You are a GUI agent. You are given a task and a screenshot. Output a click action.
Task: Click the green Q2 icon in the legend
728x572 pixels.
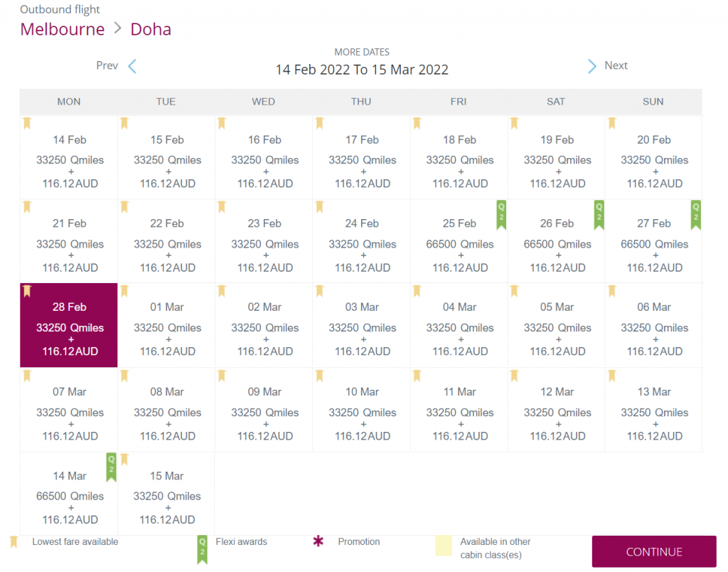click(x=201, y=551)
